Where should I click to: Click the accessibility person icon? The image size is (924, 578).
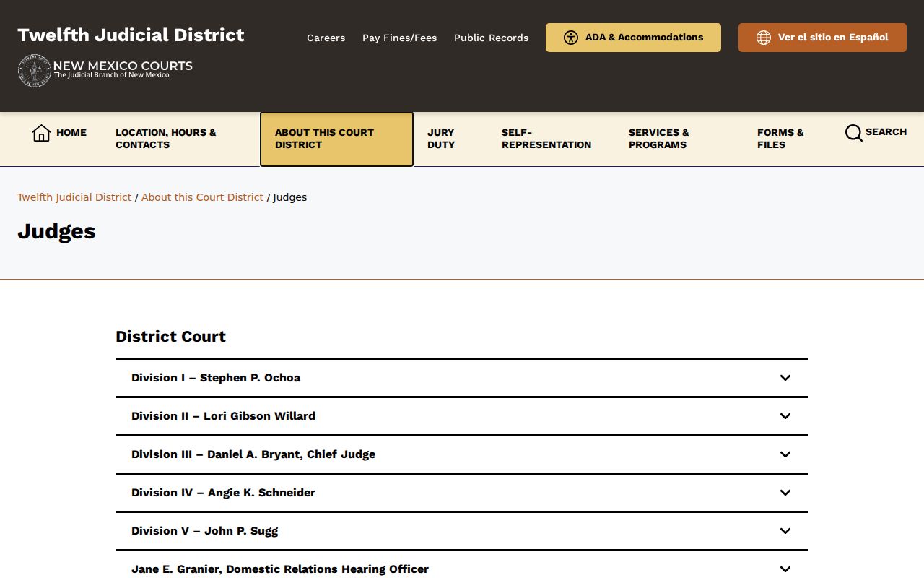point(571,38)
